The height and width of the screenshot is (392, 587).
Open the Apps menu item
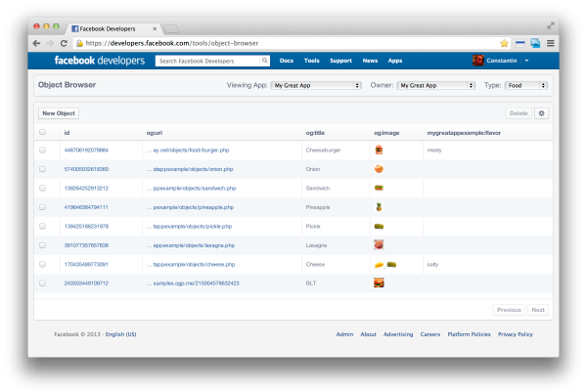pos(395,61)
